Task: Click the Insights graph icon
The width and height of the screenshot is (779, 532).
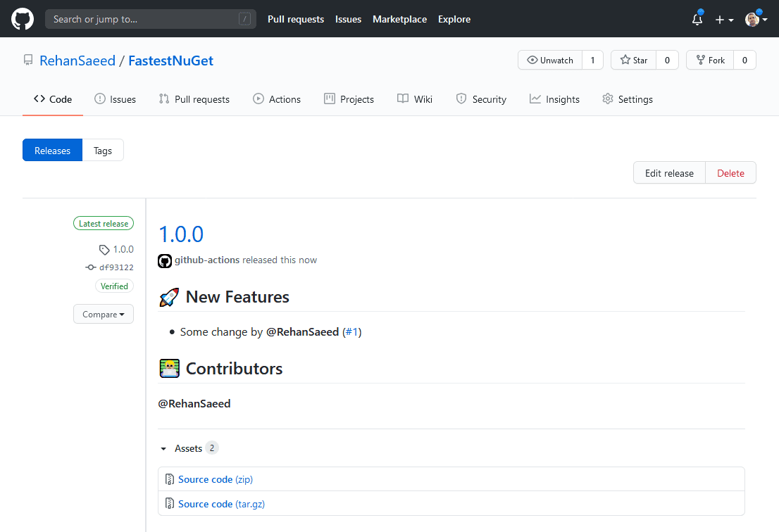Action: coord(535,99)
